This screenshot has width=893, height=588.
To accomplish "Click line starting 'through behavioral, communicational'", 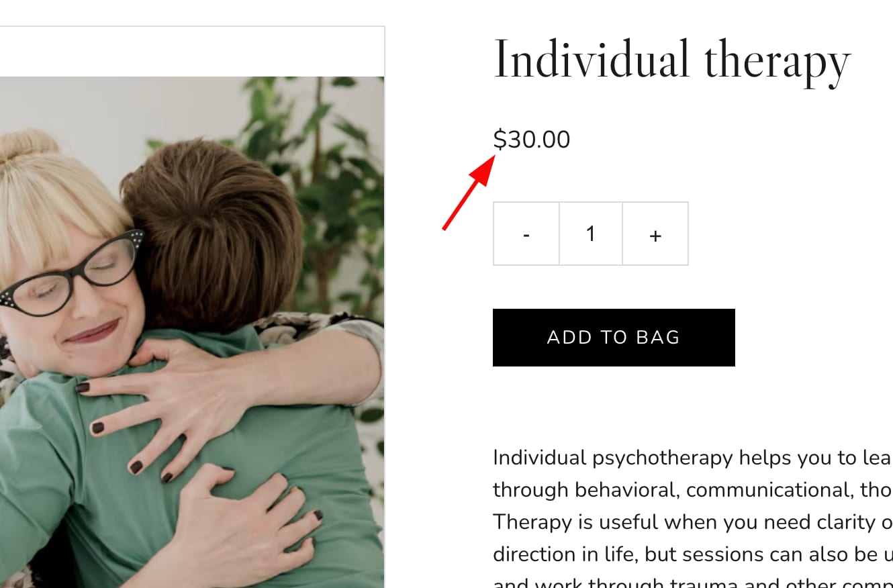I will coord(693,490).
